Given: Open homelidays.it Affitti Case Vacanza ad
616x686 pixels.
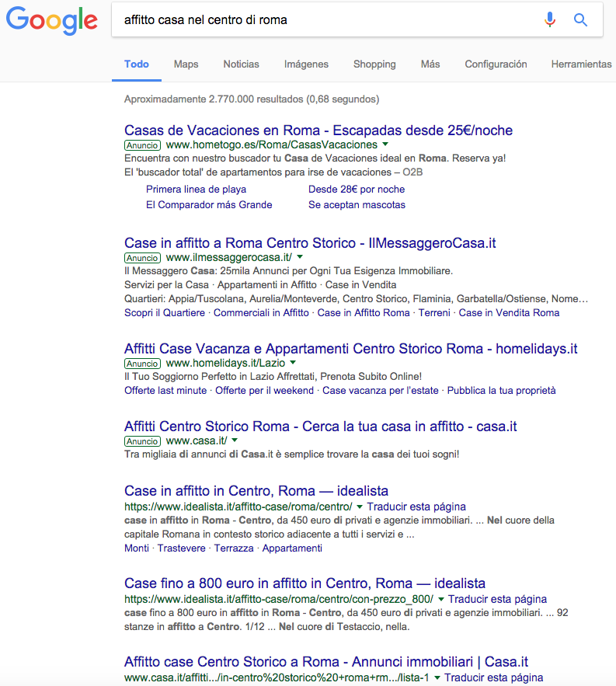Looking at the screenshot, I should click(x=351, y=349).
